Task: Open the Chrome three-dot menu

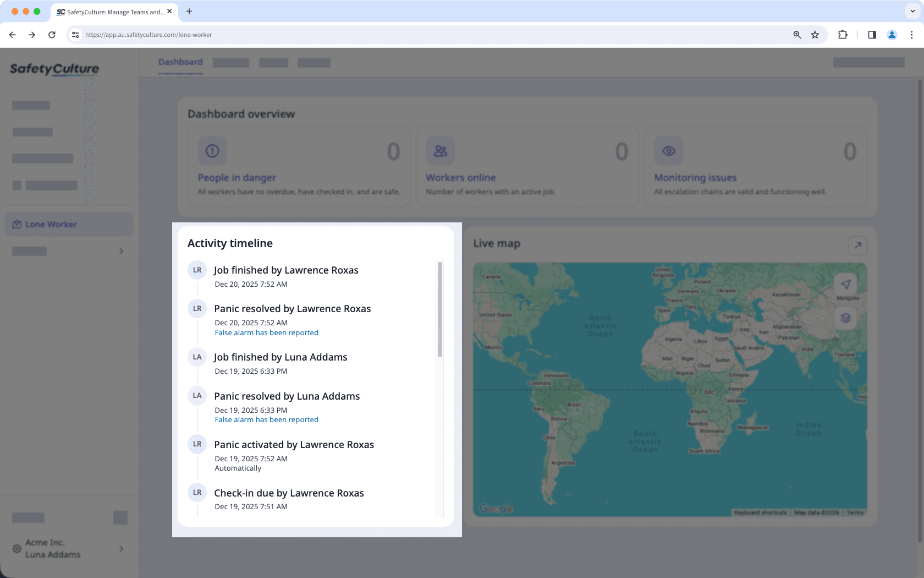Action: pos(912,34)
